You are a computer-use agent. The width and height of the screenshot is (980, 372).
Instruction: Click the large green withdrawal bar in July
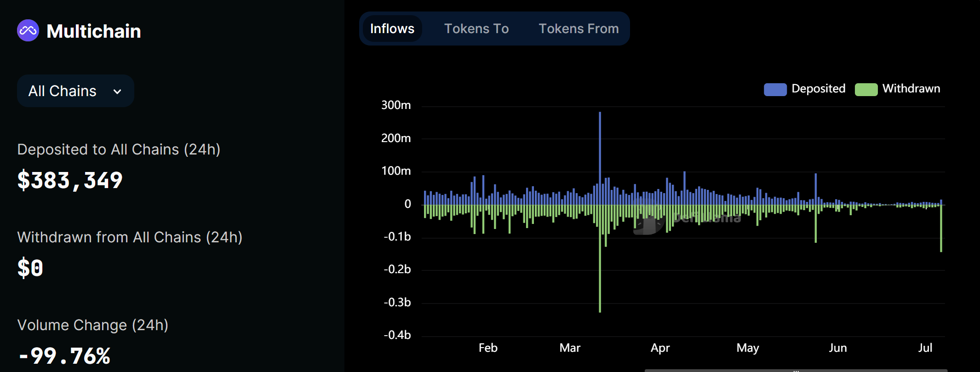941,228
